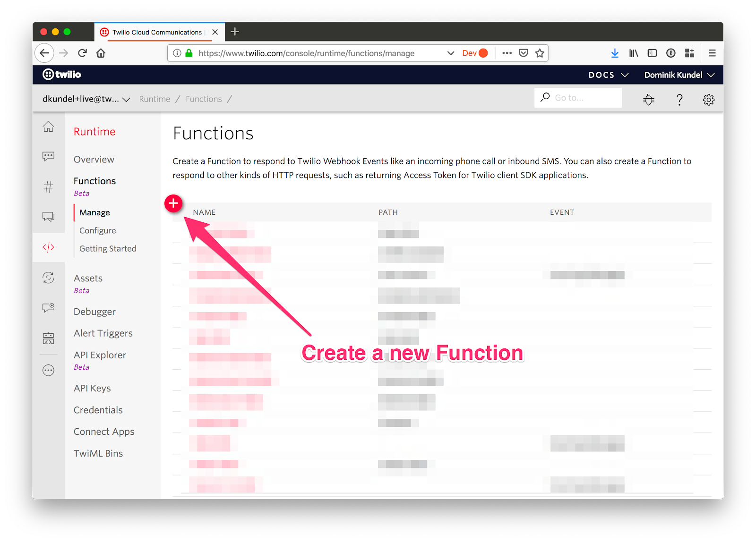This screenshot has height=542, width=756.
Task: Open the marketplace storefront sidebar icon
Action: coord(48,338)
